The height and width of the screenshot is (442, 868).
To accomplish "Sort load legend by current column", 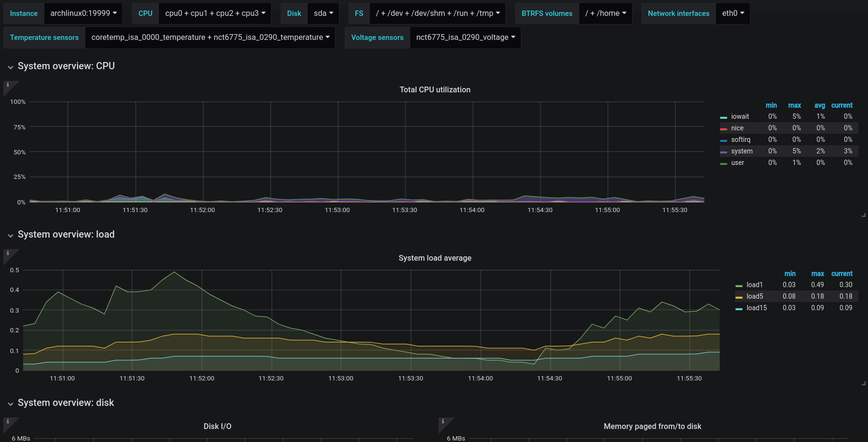I will [x=842, y=274].
